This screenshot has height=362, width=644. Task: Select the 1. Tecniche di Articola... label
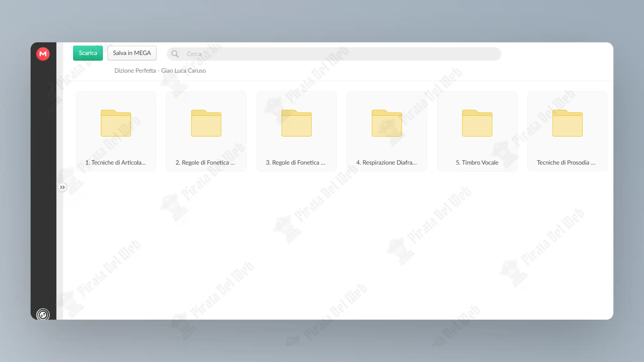(116, 162)
